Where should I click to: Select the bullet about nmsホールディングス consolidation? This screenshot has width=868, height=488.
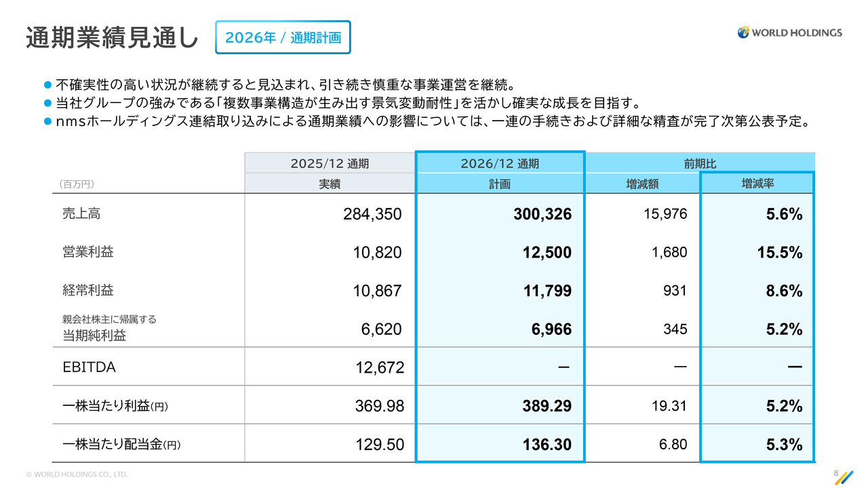(x=428, y=122)
